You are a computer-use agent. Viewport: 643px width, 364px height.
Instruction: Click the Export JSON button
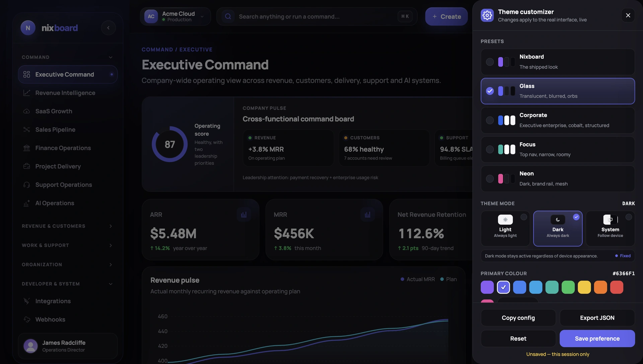[597, 318]
